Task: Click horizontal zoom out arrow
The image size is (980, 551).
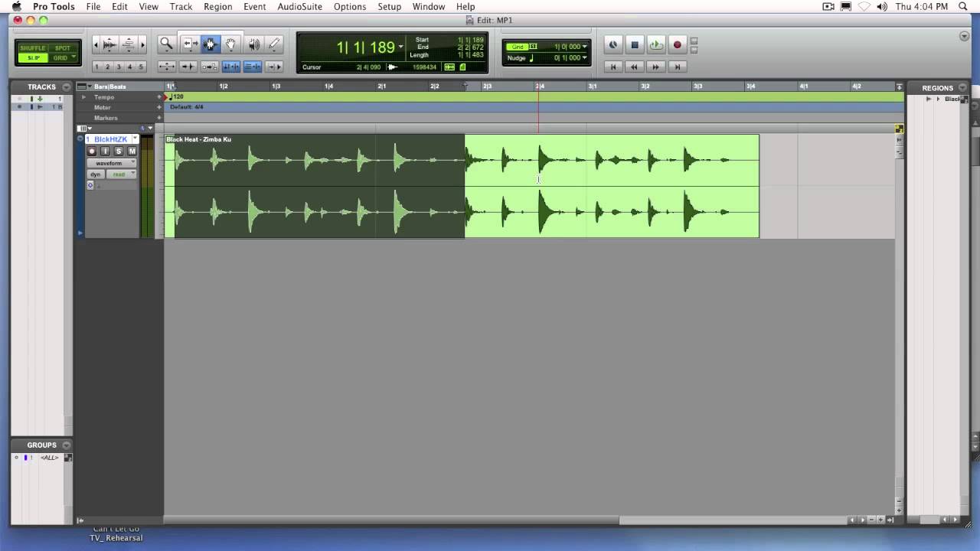Action: 96,44
